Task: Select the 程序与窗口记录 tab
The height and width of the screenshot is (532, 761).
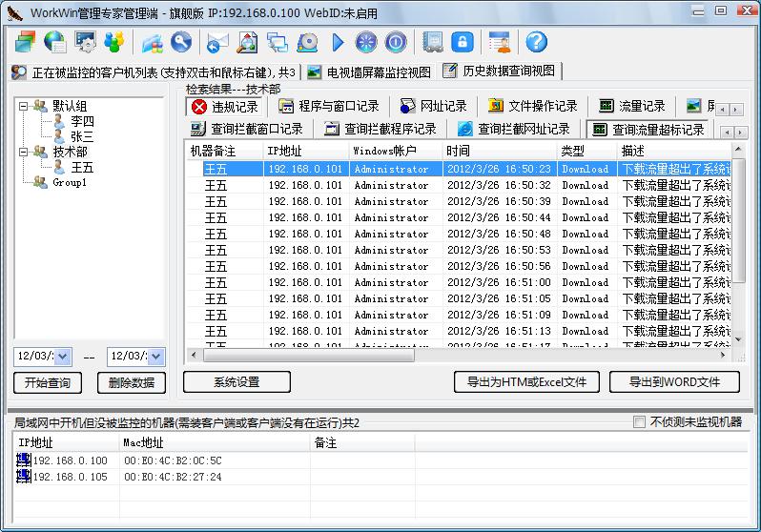Action: tap(329, 106)
